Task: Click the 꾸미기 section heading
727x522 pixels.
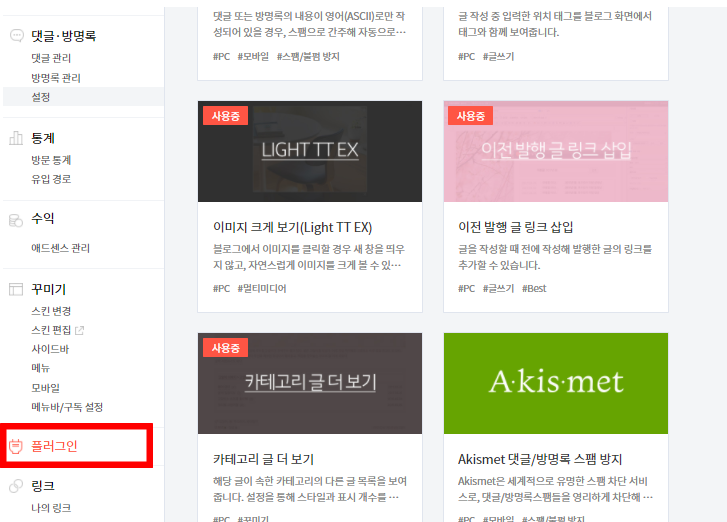Action: (48, 289)
